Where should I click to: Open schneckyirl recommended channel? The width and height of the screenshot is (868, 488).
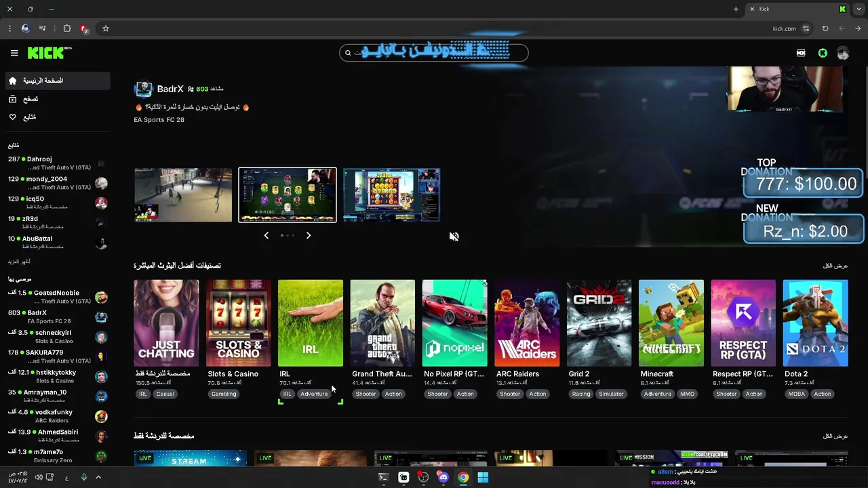57,337
